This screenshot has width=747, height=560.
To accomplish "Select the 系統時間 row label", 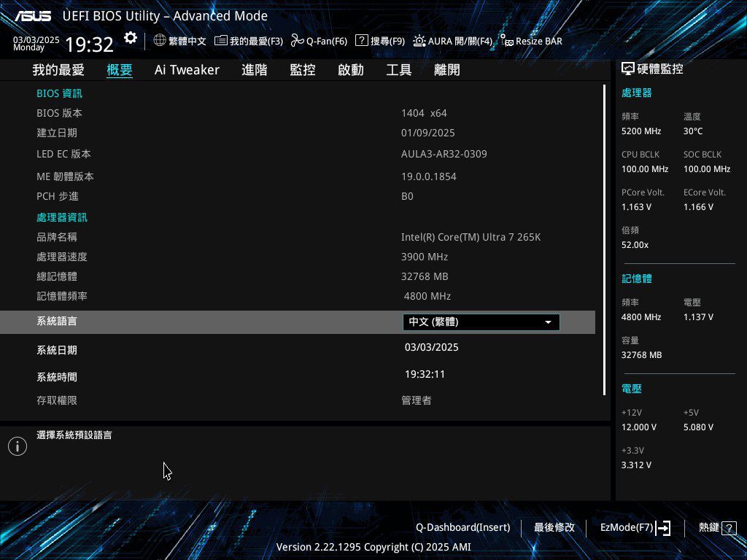I will click(x=57, y=377).
